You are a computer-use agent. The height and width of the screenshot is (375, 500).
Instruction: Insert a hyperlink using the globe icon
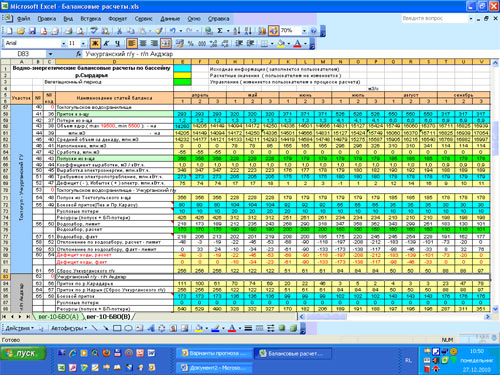pyautogui.click(x=209, y=31)
